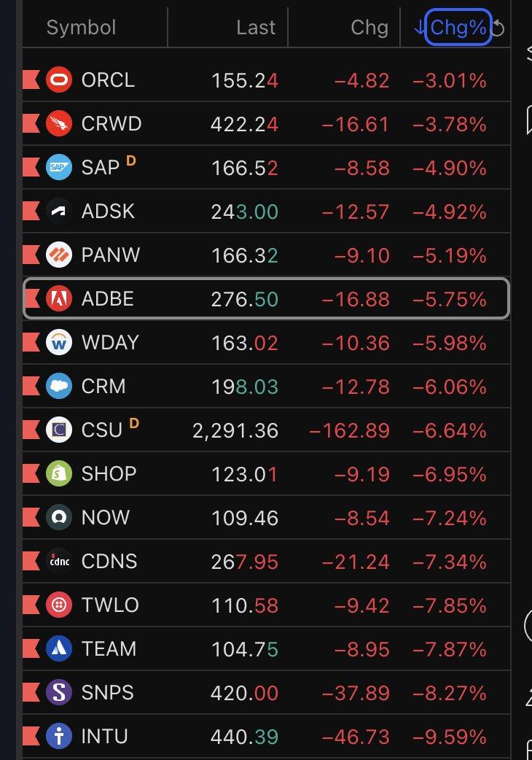Select the TEAM ticker symbol
Screen dimensions: 532x760
[x=109, y=648]
